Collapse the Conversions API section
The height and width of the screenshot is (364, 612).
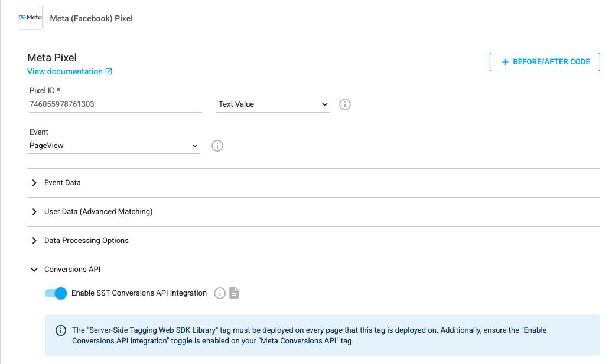tap(72, 270)
